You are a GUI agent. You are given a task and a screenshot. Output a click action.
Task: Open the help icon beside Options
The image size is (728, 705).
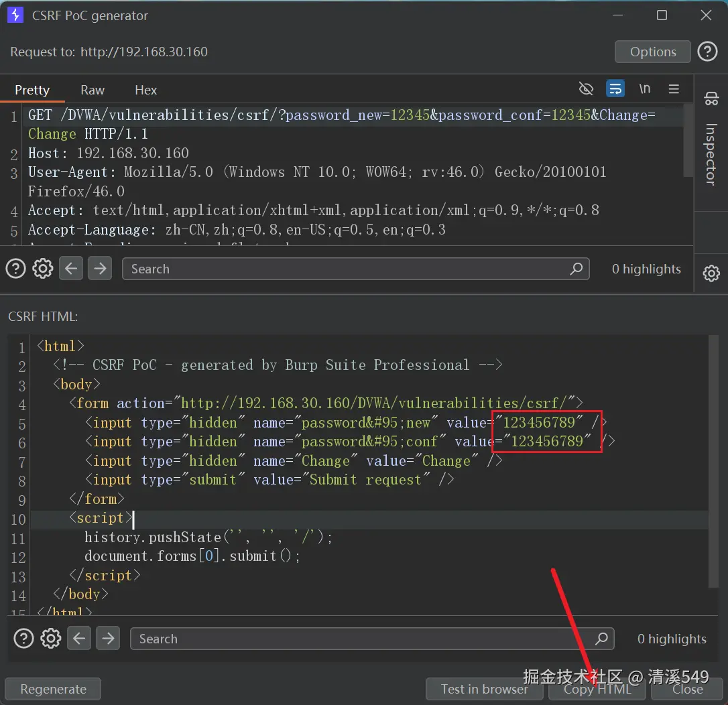point(708,52)
